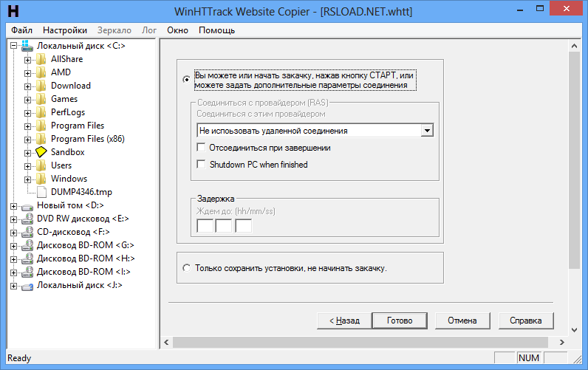Click the Справка button
Image resolution: width=588 pixels, height=370 pixels.
pyautogui.click(x=526, y=321)
